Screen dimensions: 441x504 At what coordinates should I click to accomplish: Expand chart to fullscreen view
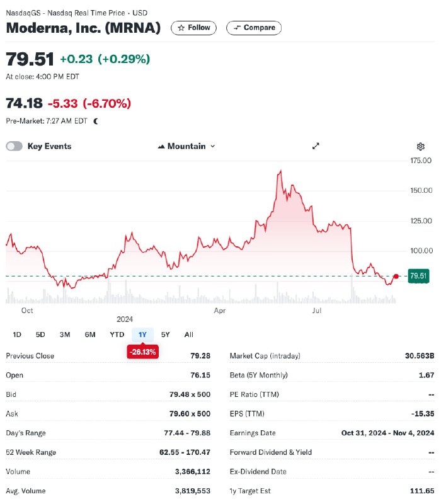(316, 146)
